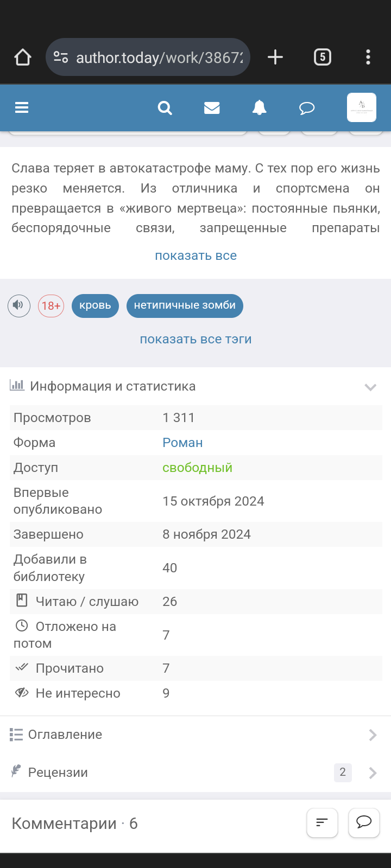This screenshot has height=868, width=391.
Task: Open the hamburger navigation menu
Action: click(x=22, y=107)
